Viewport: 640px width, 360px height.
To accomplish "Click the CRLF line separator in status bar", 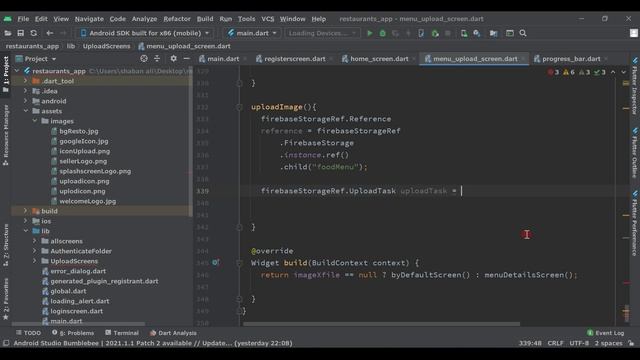I will click(x=555, y=343).
